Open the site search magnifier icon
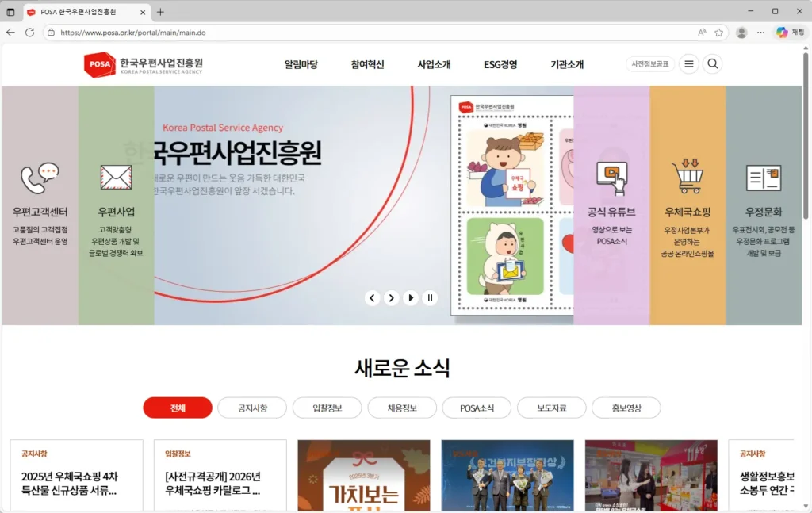Screen dimensions: 812x513 (712, 63)
